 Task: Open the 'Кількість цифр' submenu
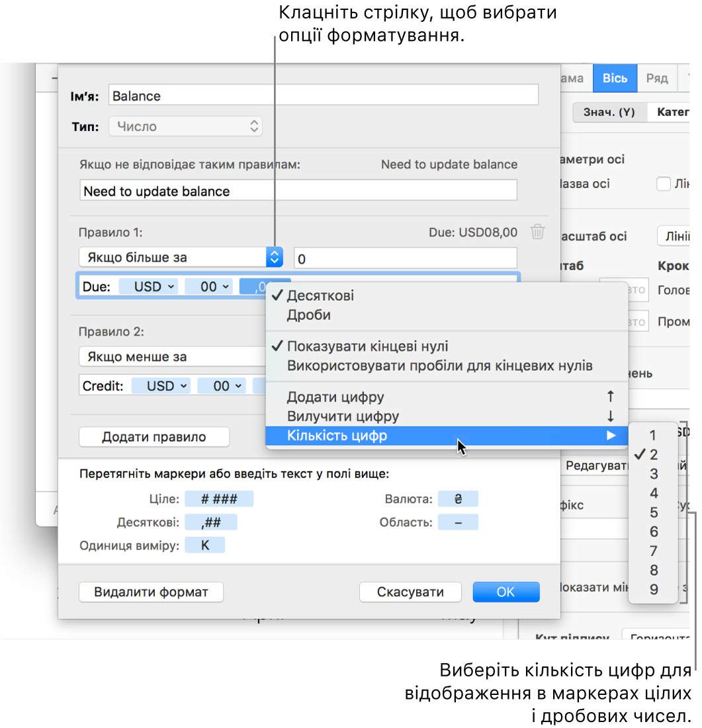tap(447, 436)
